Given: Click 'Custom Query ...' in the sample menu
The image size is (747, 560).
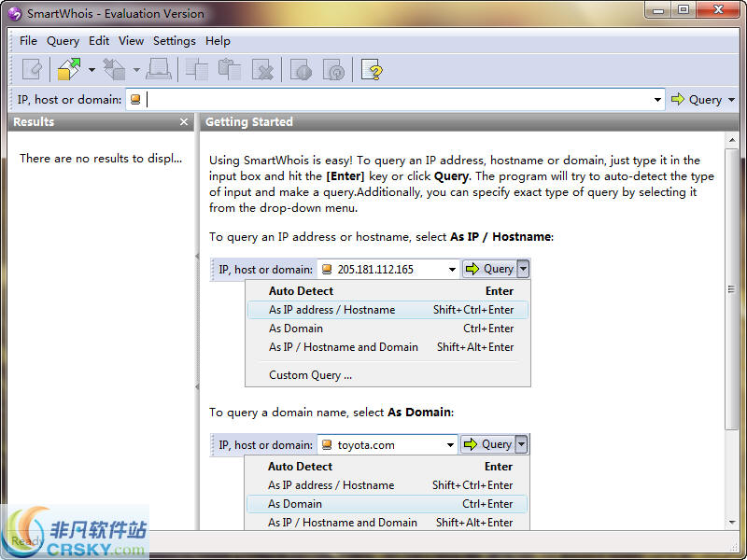Looking at the screenshot, I should [x=311, y=375].
